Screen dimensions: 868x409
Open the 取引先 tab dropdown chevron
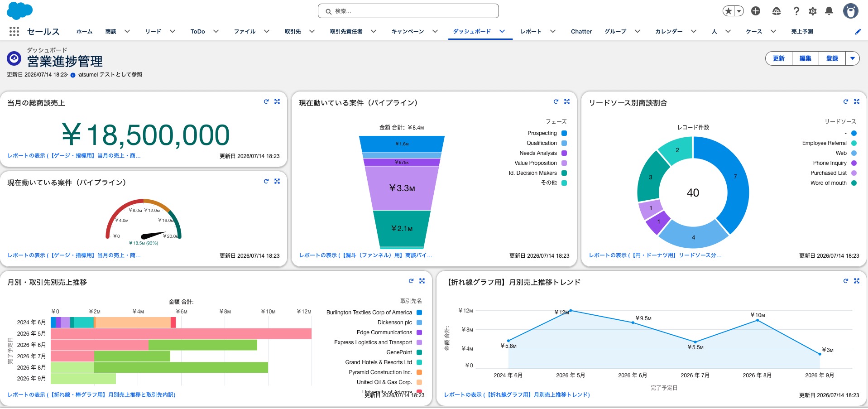(x=312, y=31)
